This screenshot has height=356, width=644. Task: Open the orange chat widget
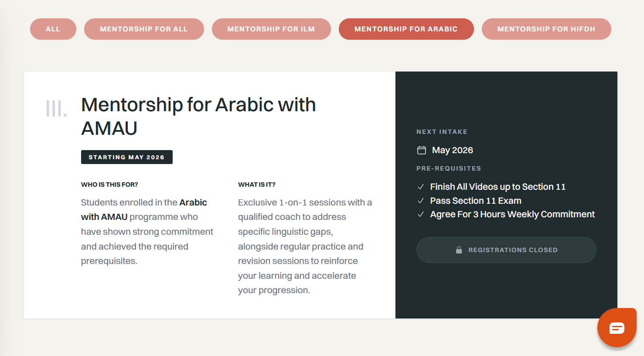click(x=617, y=328)
